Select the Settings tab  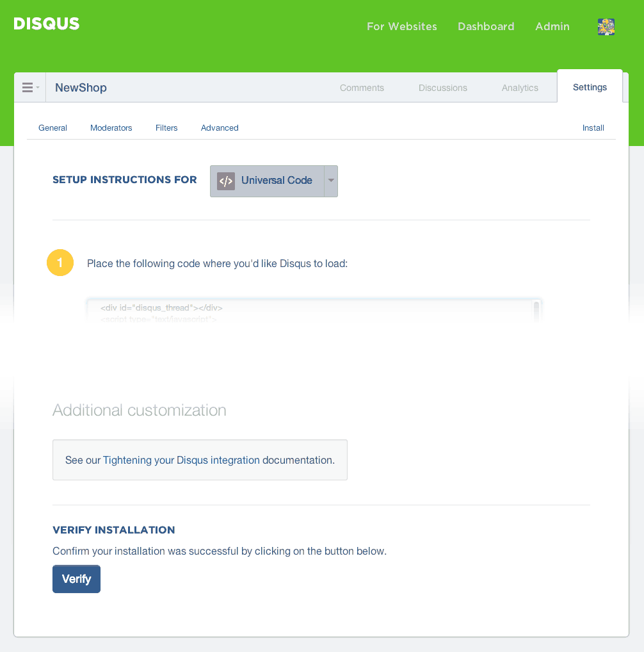590,87
